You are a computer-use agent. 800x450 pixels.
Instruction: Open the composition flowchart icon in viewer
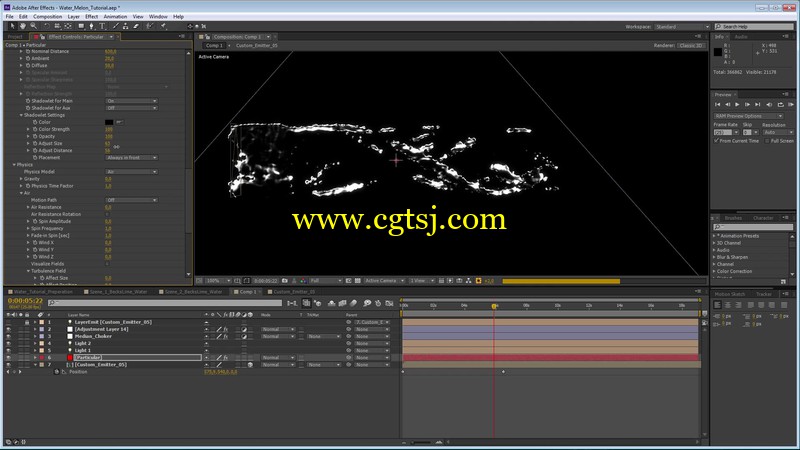pyautogui.click(x=468, y=281)
